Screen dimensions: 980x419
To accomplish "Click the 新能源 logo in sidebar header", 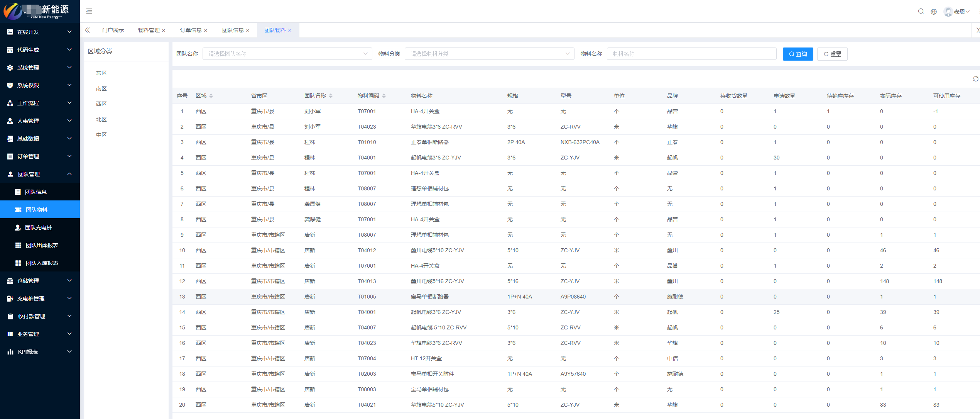I will 37,11.
